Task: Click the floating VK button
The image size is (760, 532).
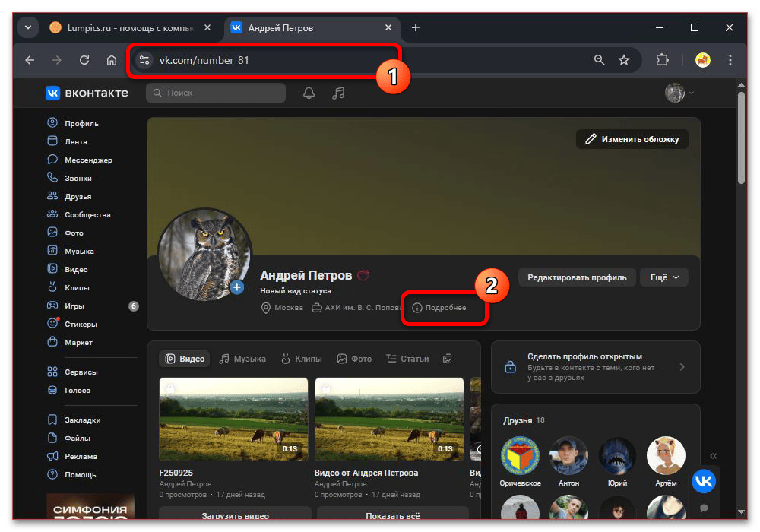Action: [704, 480]
